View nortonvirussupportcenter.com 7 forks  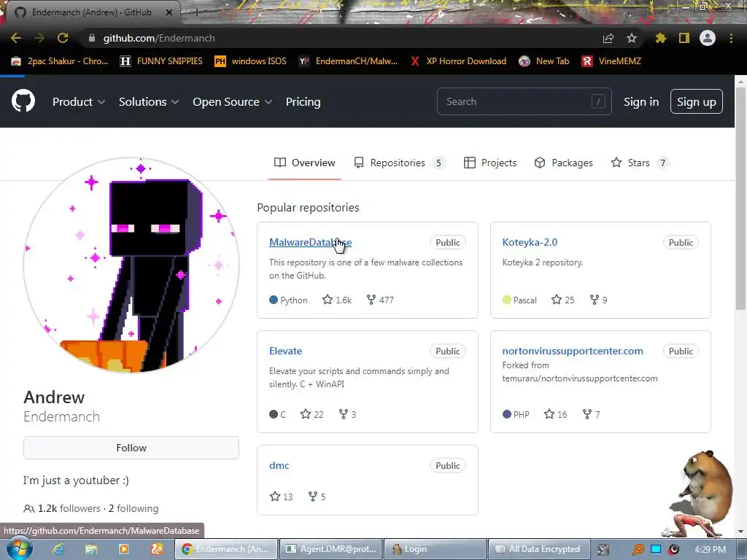coord(591,414)
